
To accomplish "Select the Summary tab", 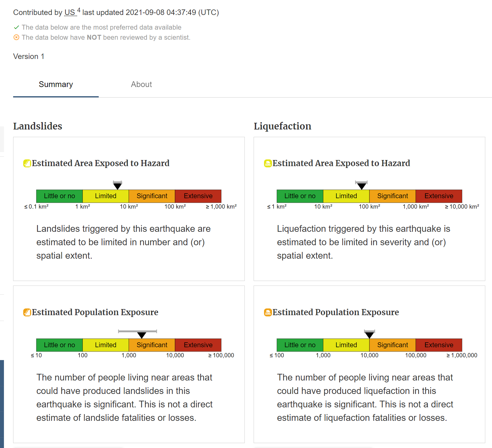I will pos(56,85).
